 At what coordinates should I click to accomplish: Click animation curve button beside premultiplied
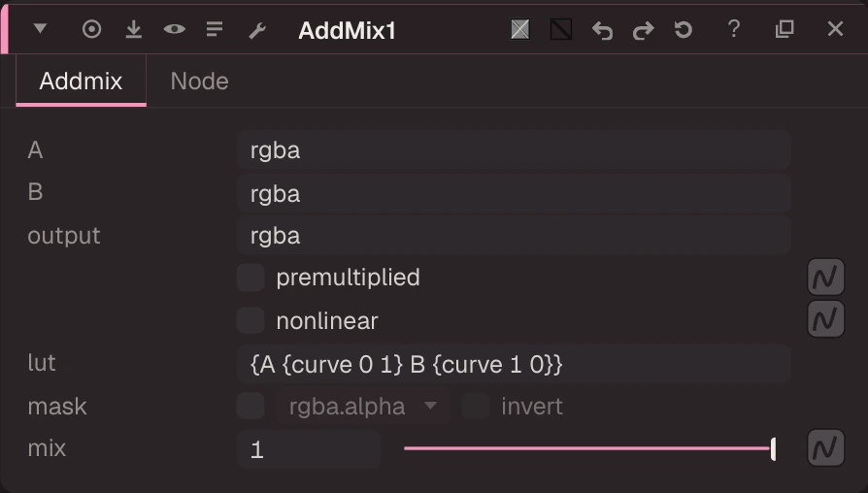tap(825, 277)
